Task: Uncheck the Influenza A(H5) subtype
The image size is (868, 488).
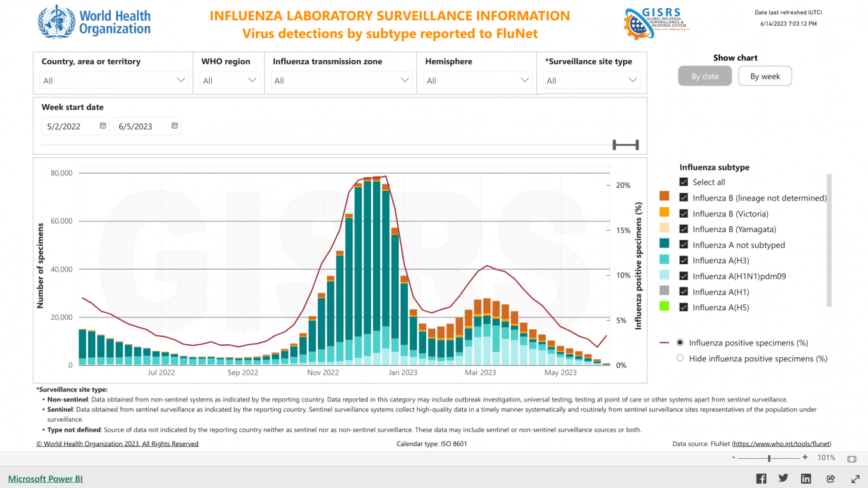Action: point(683,307)
